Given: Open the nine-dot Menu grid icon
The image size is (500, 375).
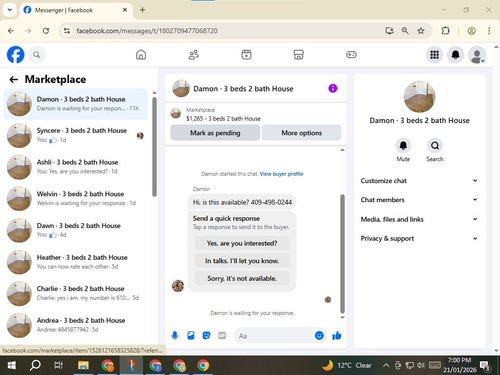Looking at the screenshot, I should [434, 55].
